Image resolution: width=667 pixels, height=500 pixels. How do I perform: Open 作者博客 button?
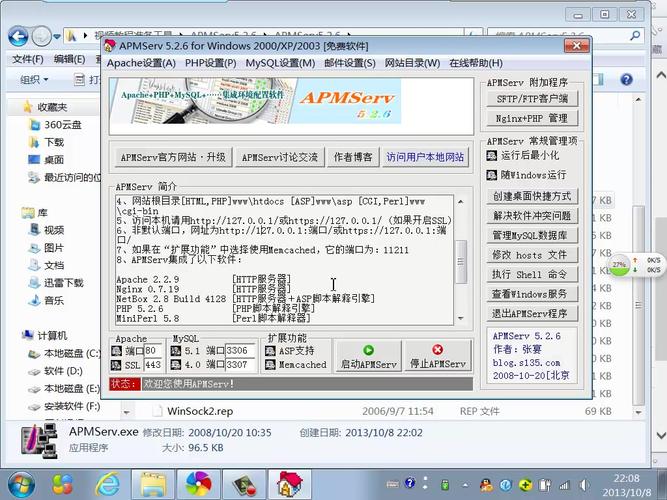pos(353,157)
